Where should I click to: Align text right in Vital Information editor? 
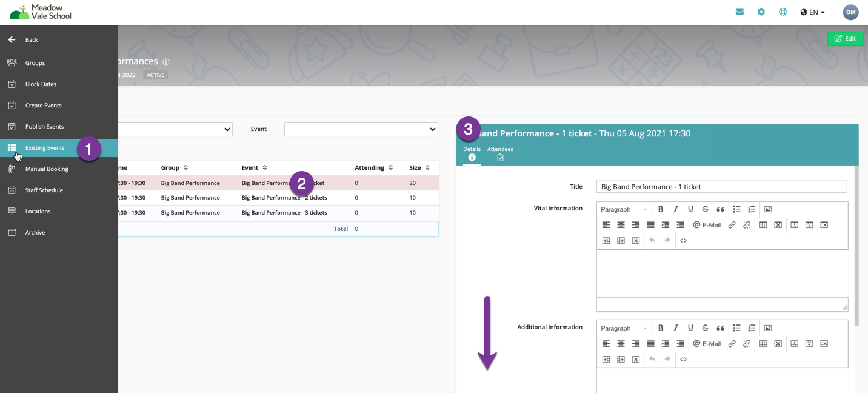tap(636, 225)
